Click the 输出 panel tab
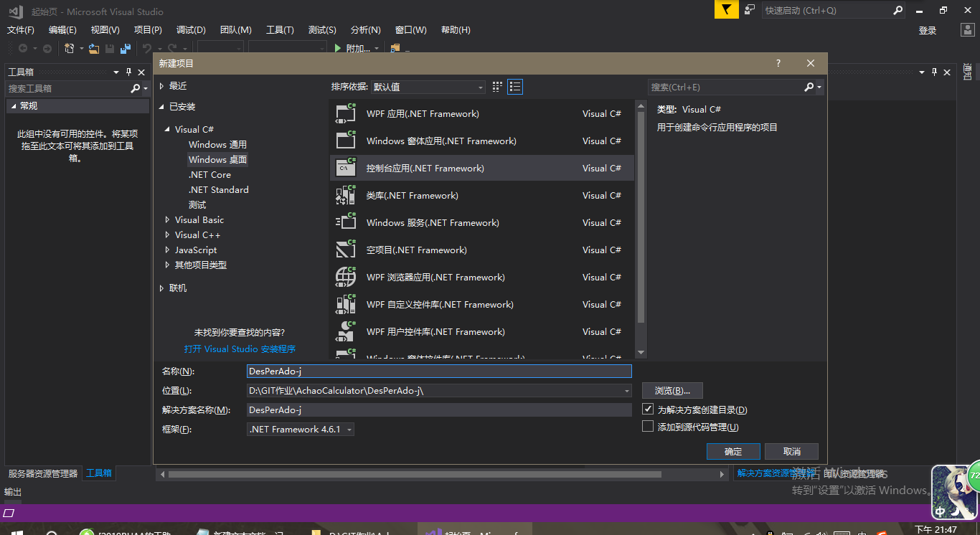The width and height of the screenshot is (980, 535). pos(13,492)
